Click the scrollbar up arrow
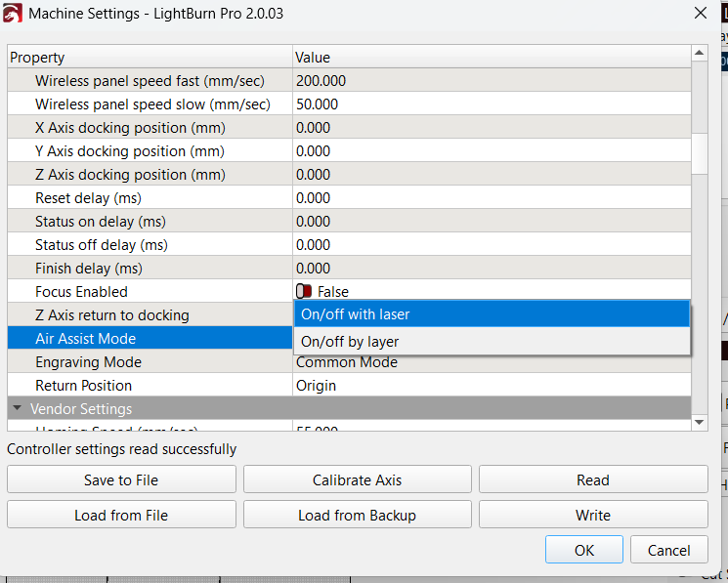This screenshot has height=583, width=728. point(699,55)
